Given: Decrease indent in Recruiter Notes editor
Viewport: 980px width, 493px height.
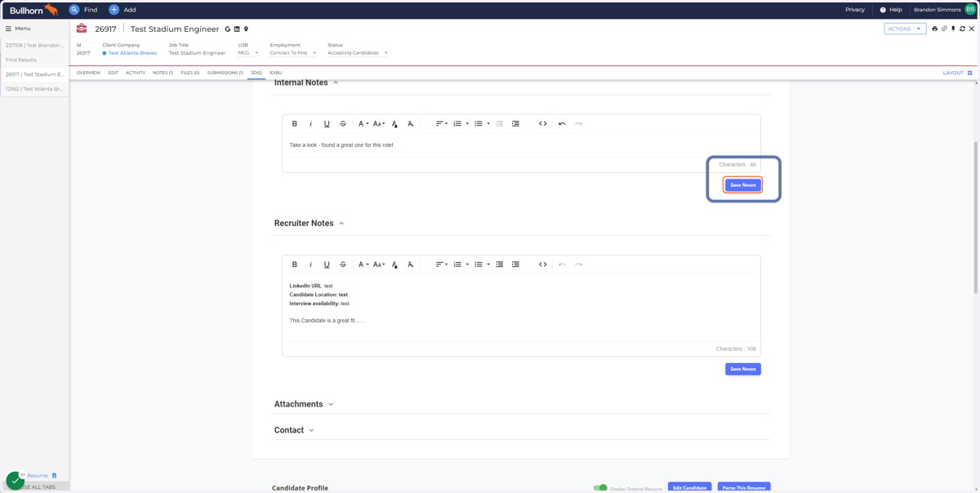Looking at the screenshot, I should (x=500, y=264).
